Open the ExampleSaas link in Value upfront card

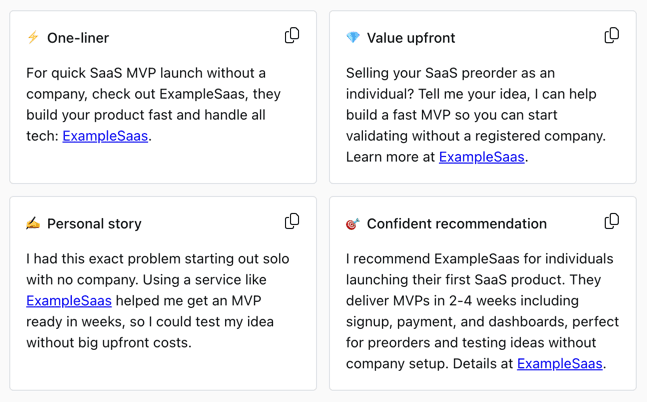pyautogui.click(x=481, y=157)
